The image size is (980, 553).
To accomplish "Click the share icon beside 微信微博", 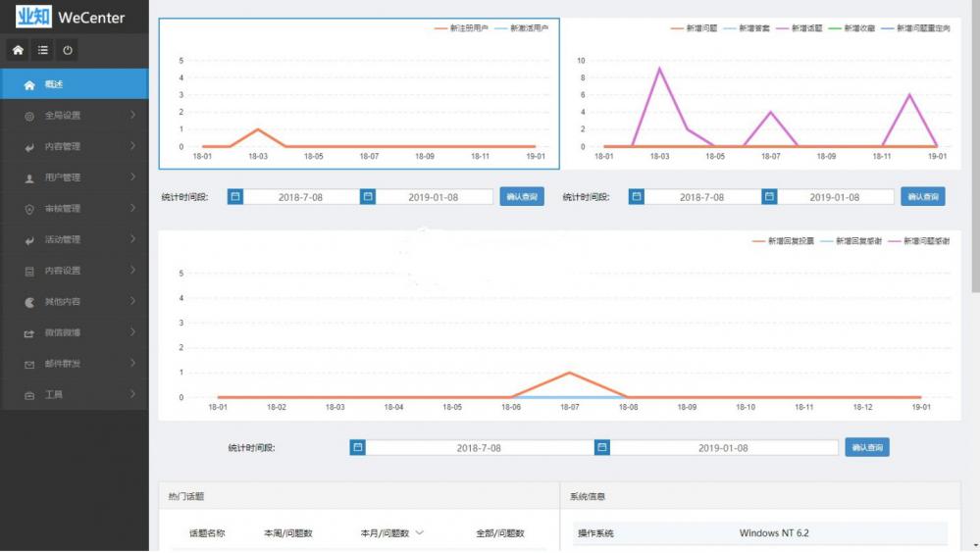I will (x=29, y=333).
